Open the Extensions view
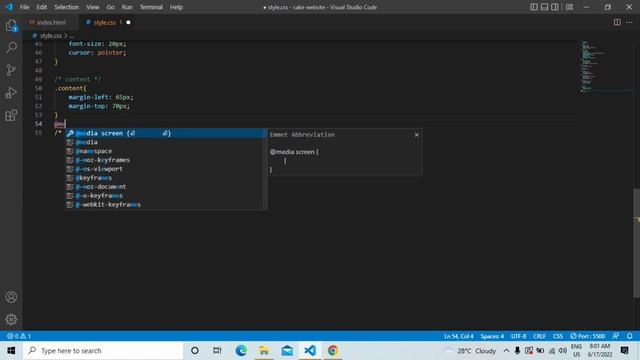Viewport: 640px width, 360px height. coord(11,115)
